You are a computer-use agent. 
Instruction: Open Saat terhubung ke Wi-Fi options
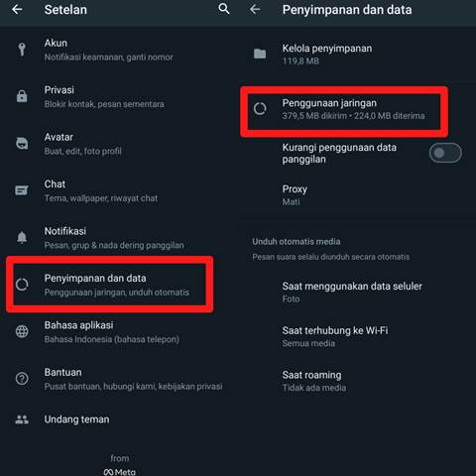point(357,336)
